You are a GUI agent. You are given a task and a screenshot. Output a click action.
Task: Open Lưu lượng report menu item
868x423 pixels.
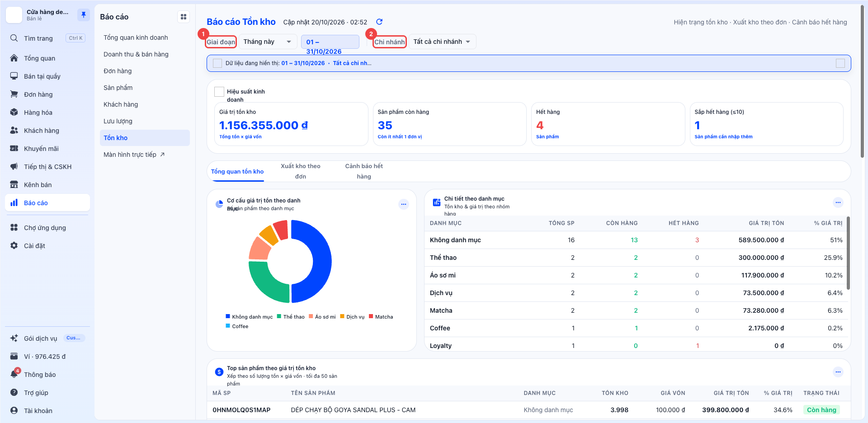click(145, 121)
